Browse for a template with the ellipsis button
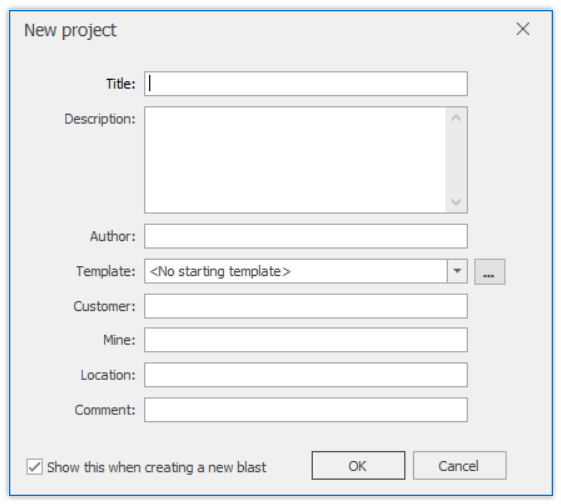 point(489,272)
